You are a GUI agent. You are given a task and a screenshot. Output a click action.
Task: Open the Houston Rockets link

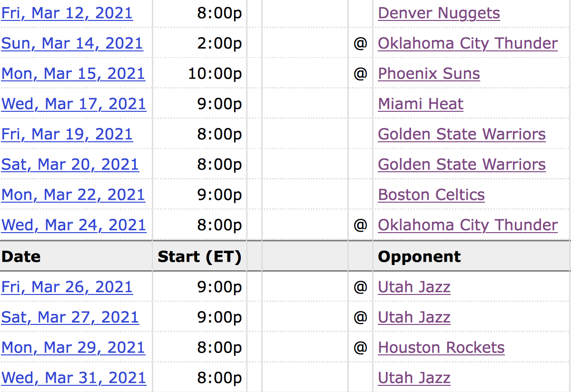pyautogui.click(x=441, y=347)
